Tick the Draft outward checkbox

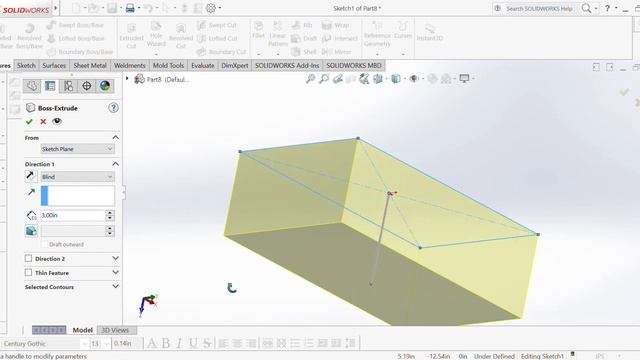click(x=44, y=244)
